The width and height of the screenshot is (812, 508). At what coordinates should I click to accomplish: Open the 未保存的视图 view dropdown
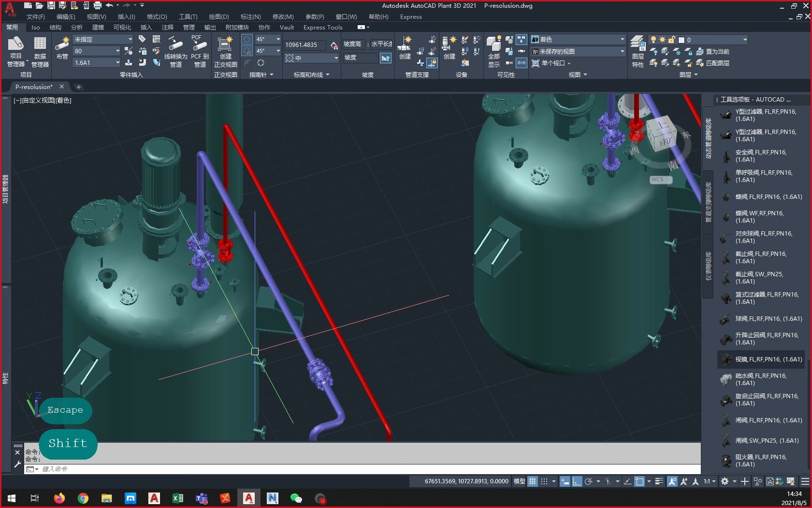click(x=578, y=51)
